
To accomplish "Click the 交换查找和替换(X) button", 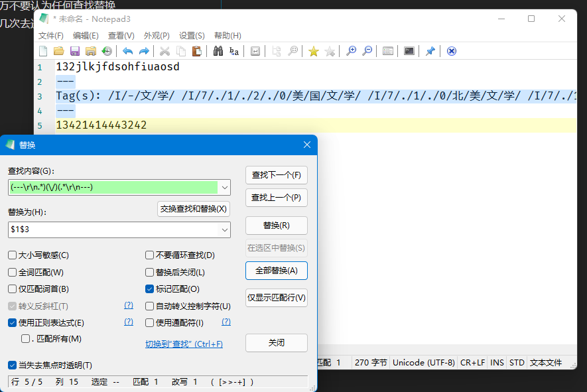I will click(194, 209).
